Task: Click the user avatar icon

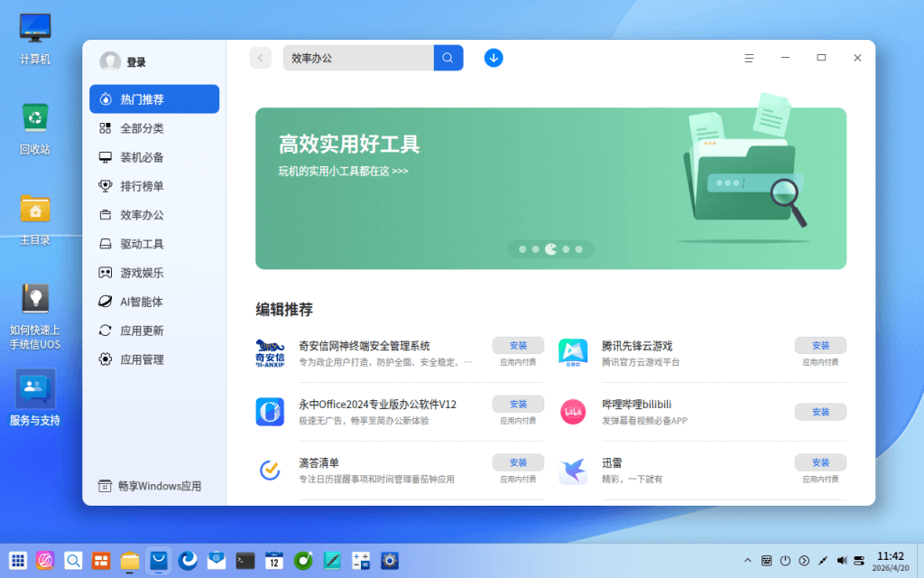Action: [x=110, y=61]
